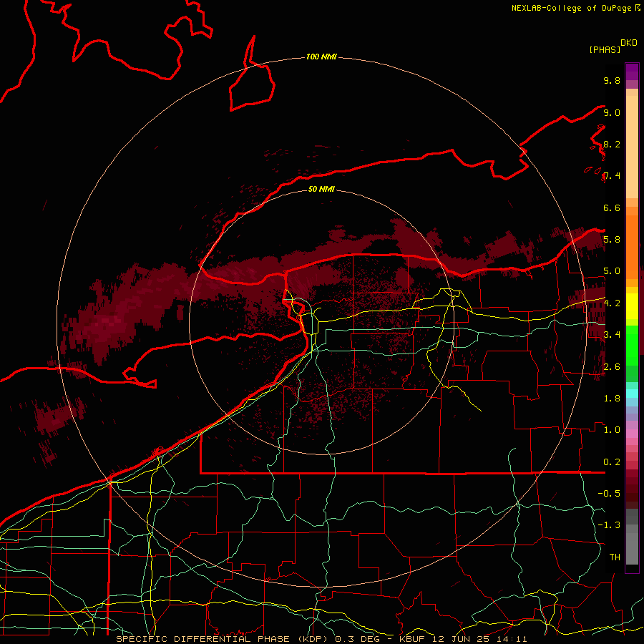Select the cyan band of the color scale
The image size is (644, 644).
632,393
